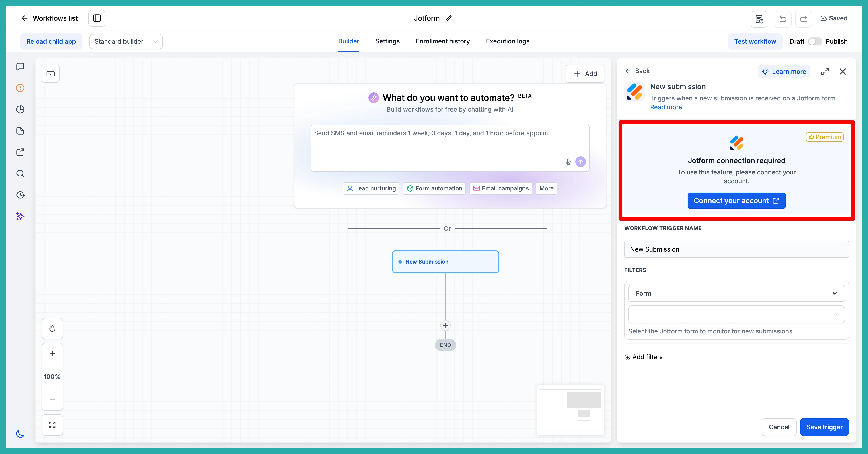Go back to Workflows list

point(49,18)
